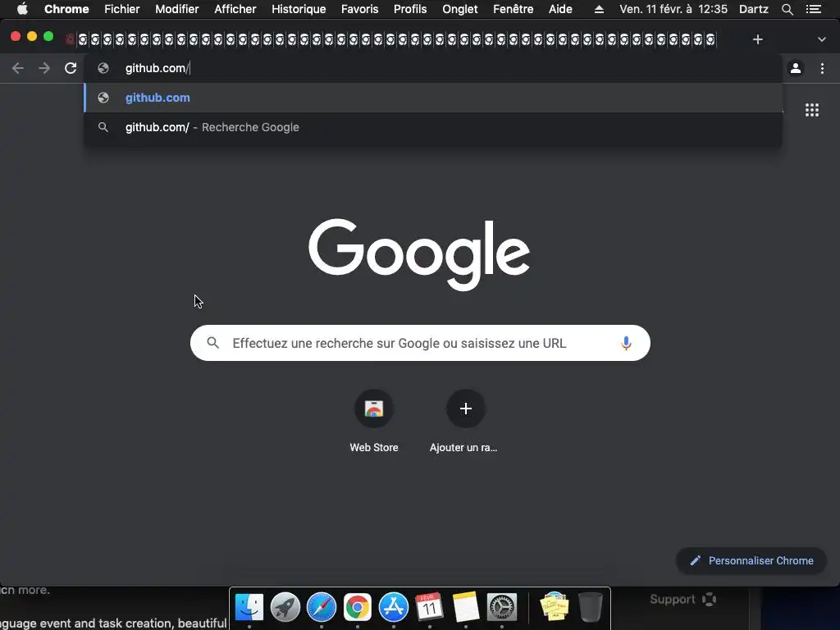Image resolution: width=840 pixels, height=630 pixels.
Task: Open Calendar from the dock
Action: tap(430, 607)
